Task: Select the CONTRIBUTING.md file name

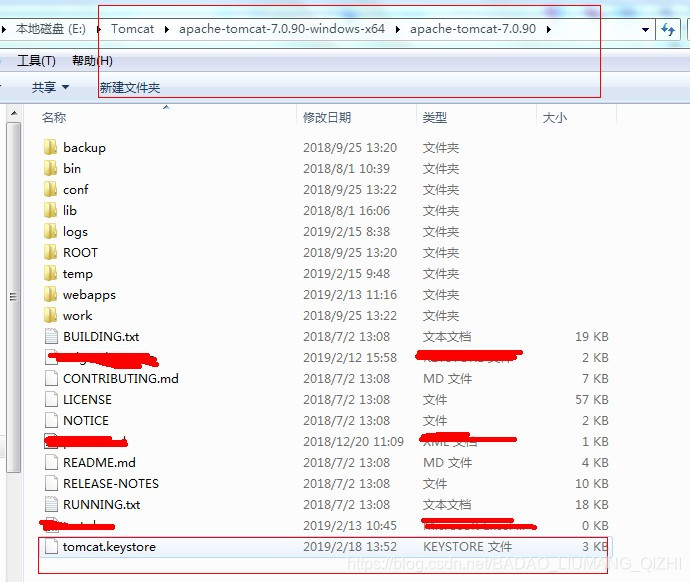Action: coord(121,379)
